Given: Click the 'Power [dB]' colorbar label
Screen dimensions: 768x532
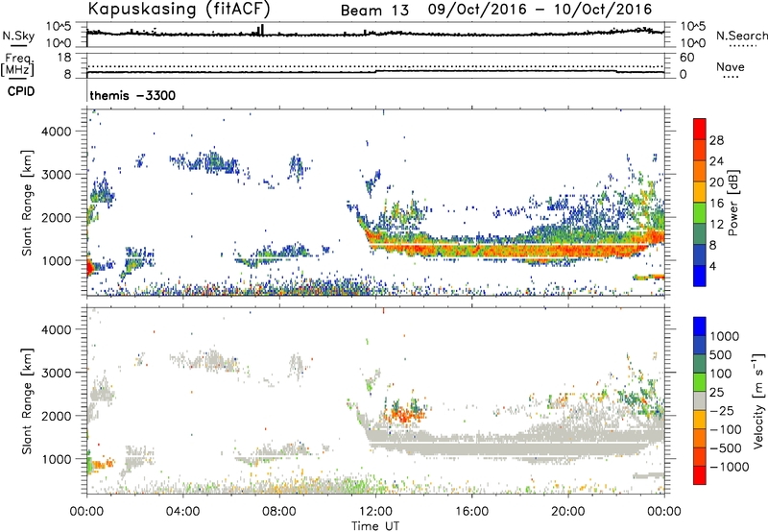Looking at the screenshot, I should click(732, 203).
